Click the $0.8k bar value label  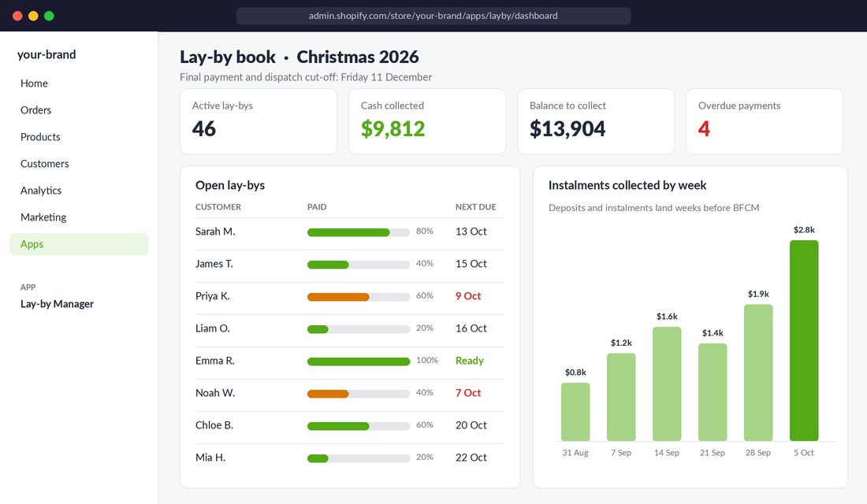(575, 372)
